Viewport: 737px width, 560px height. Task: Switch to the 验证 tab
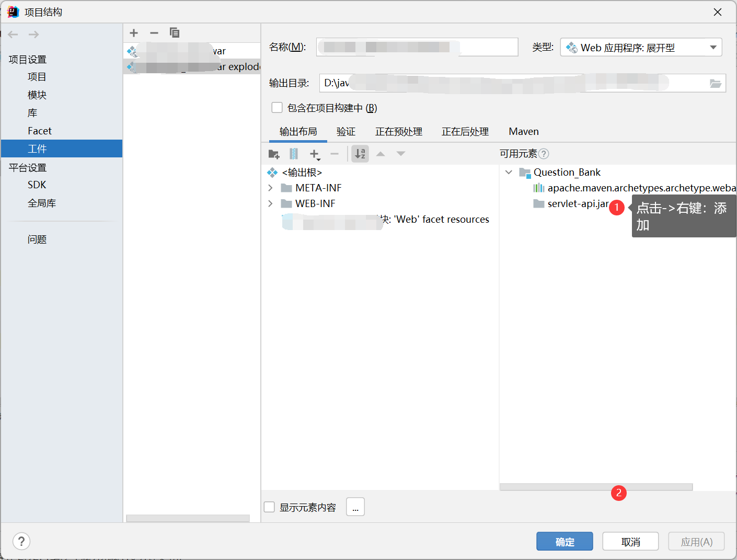(346, 132)
